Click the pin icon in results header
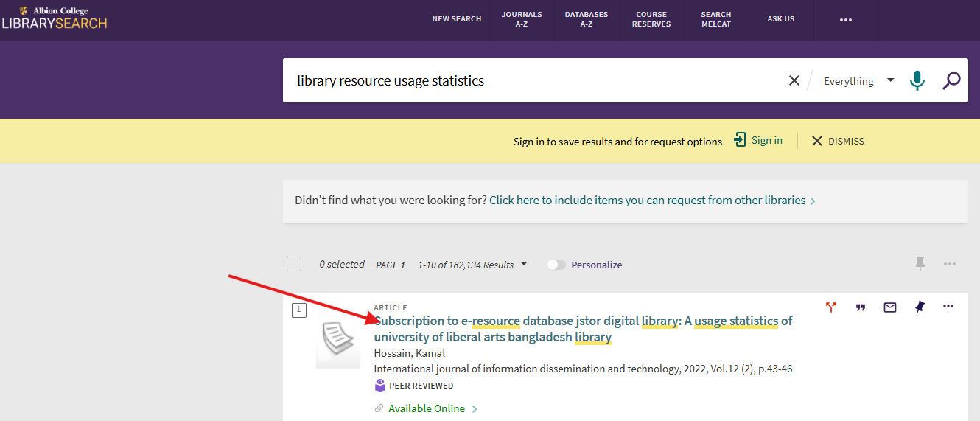The image size is (980, 421). (x=920, y=263)
